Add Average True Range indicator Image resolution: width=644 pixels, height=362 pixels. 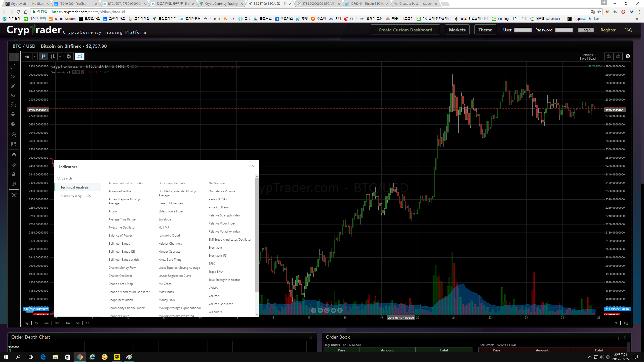coord(122,219)
